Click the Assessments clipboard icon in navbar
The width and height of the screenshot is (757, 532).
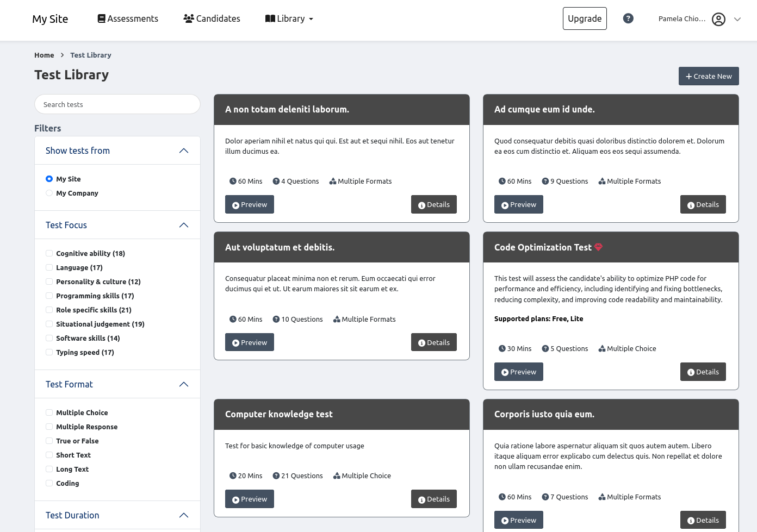tap(101, 18)
